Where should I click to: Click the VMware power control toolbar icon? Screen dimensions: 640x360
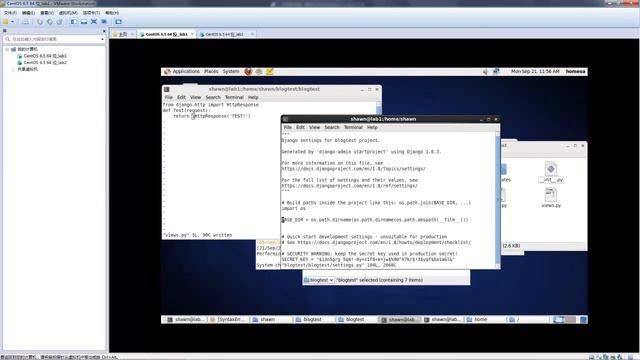(x=6, y=22)
